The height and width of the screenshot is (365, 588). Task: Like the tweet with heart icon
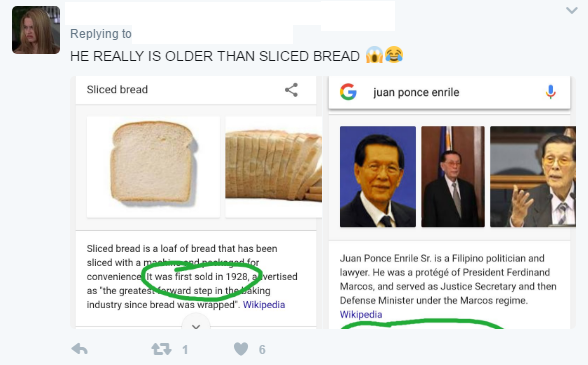pos(241,349)
